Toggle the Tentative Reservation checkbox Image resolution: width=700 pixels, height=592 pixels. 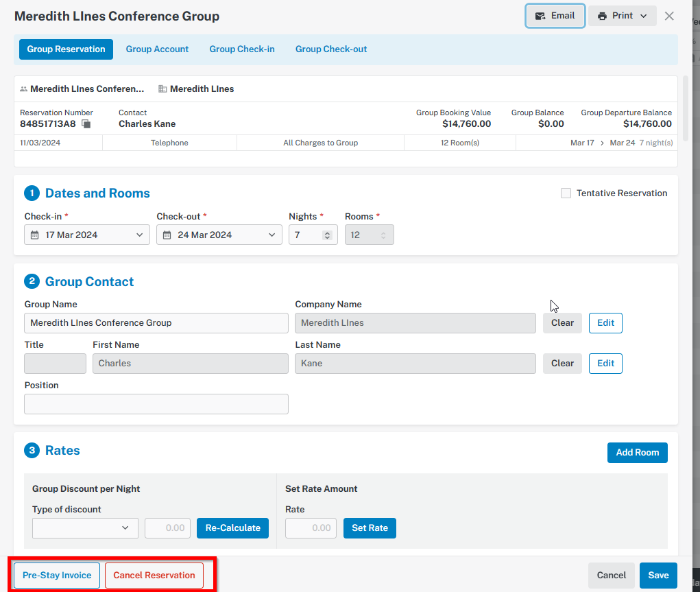coord(566,193)
